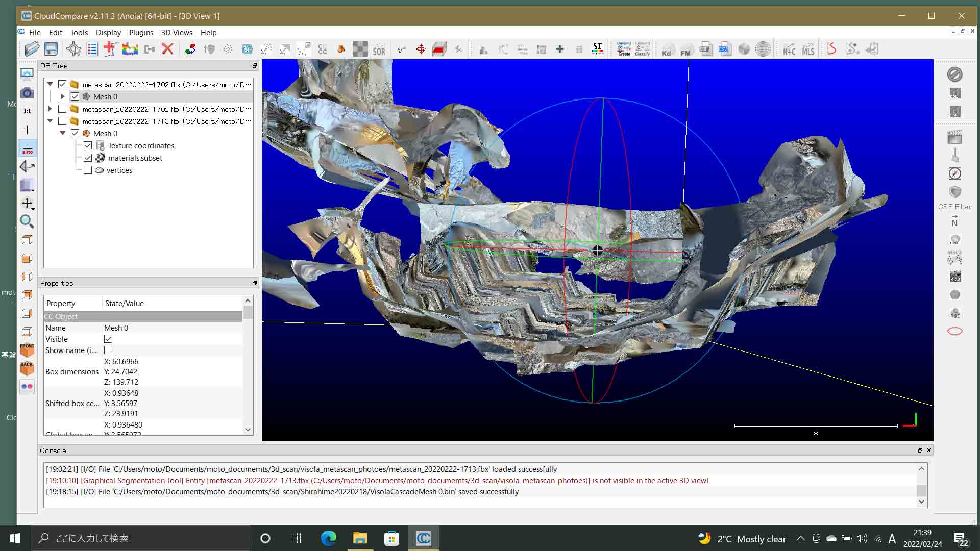Select the qAnimation clapperboard icon
Screen dimensions: 980x551
(955, 136)
